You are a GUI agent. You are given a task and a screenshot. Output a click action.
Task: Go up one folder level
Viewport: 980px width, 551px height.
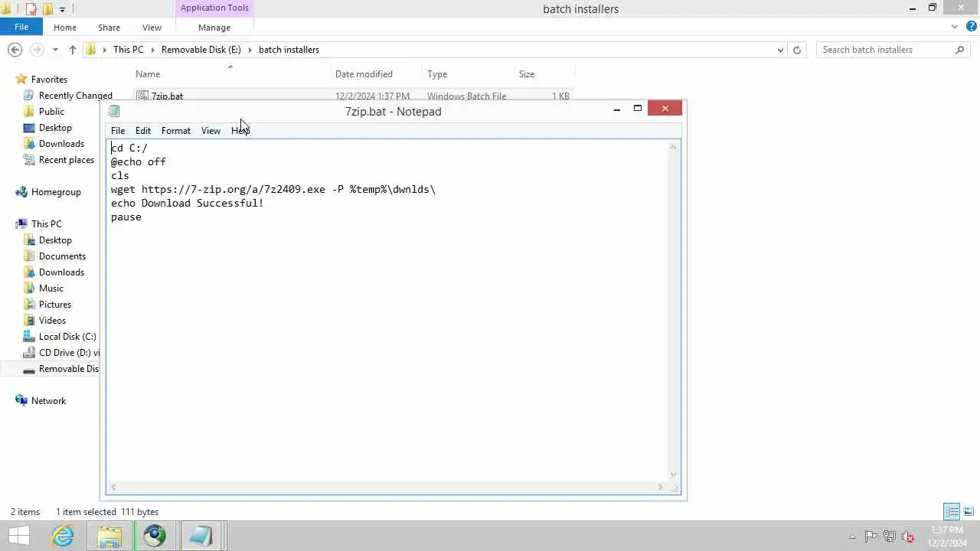coord(73,50)
